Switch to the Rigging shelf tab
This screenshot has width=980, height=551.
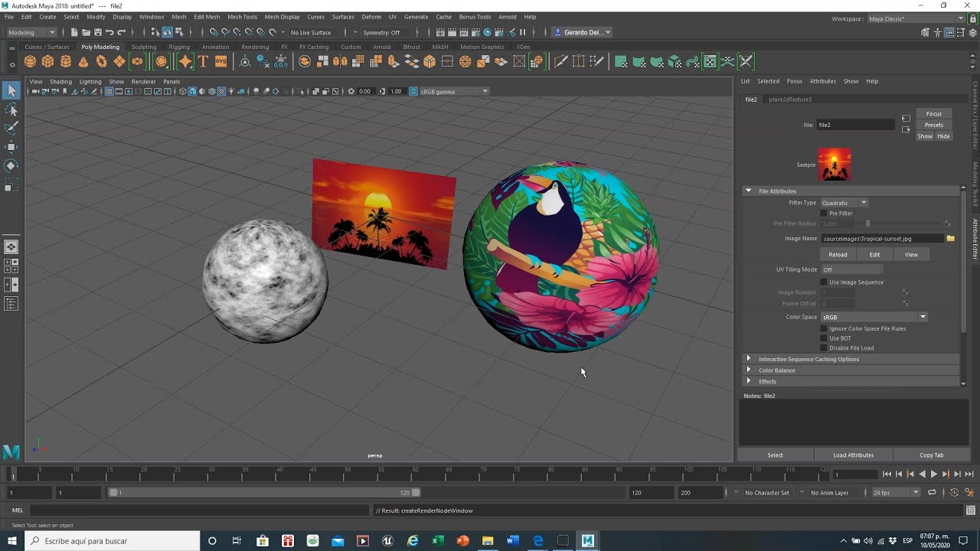(x=179, y=47)
